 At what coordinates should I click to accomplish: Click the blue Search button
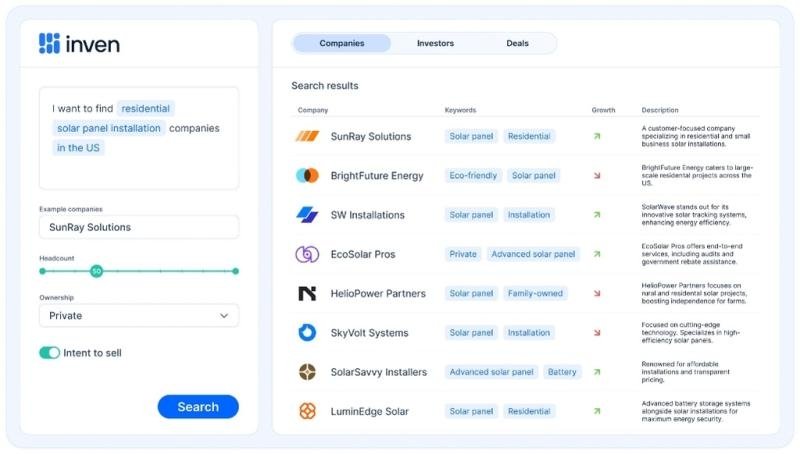198,407
